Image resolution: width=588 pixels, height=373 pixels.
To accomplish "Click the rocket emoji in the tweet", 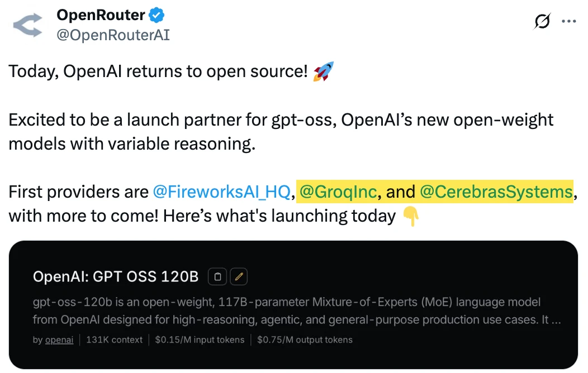I will coord(323,72).
